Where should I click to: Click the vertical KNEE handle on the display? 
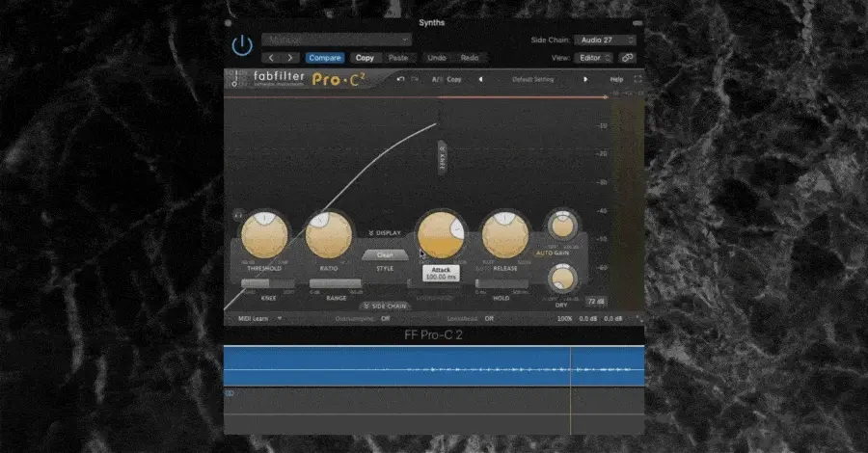442,159
